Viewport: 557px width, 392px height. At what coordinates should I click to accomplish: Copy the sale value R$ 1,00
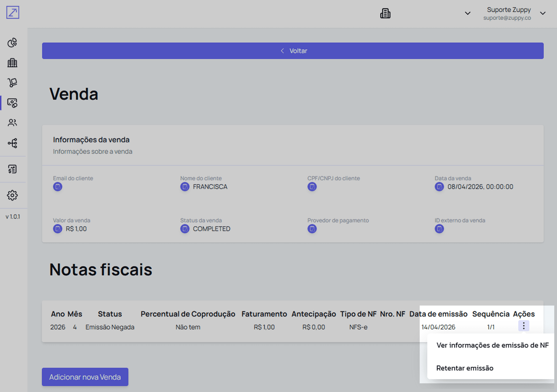[x=57, y=229]
